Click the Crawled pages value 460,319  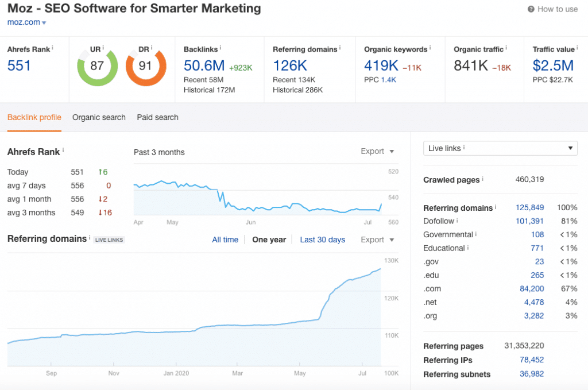(529, 180)
